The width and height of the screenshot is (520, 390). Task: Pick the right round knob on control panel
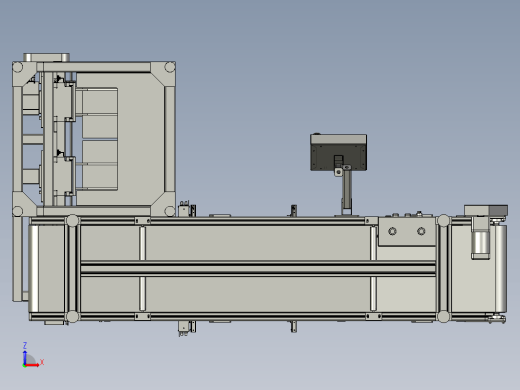[x=421, y=231]
